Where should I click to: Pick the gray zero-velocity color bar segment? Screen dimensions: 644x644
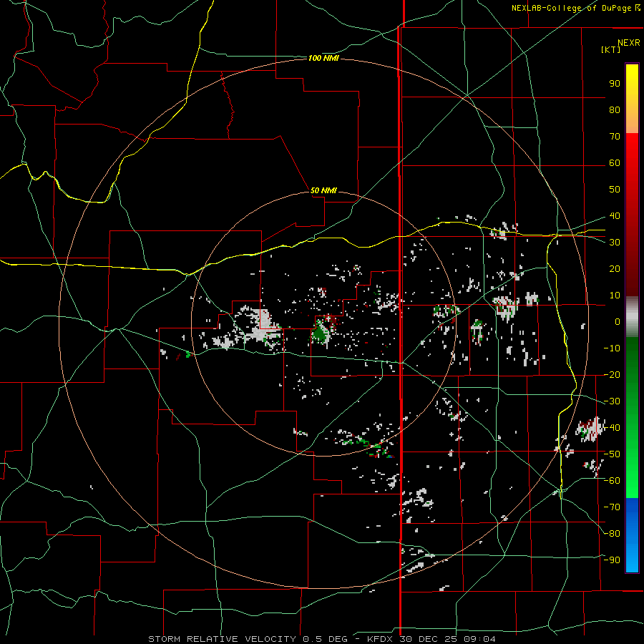pos(632,316)
